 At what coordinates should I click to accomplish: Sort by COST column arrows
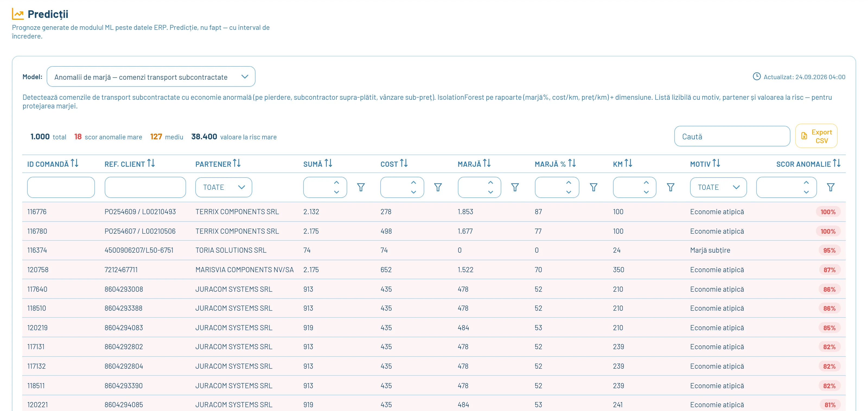pos(404,163)
